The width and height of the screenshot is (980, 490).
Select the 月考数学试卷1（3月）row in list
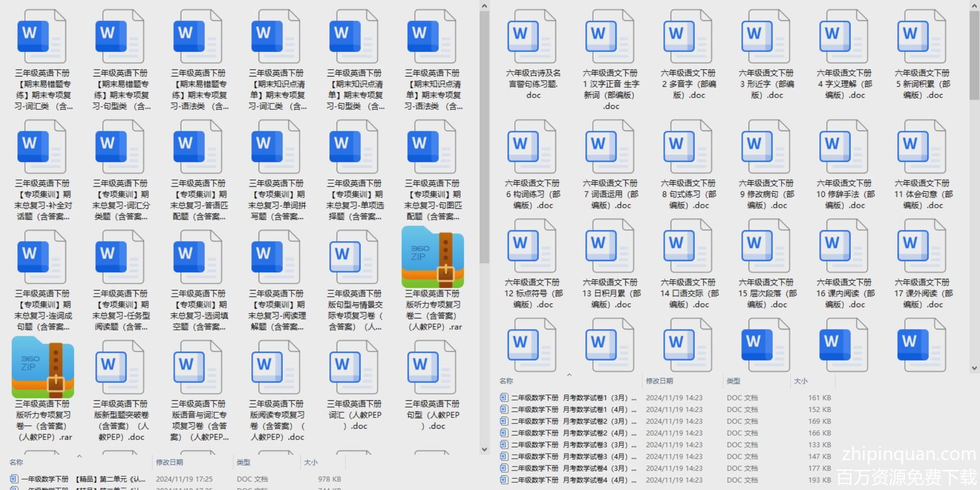coord(568,398)
